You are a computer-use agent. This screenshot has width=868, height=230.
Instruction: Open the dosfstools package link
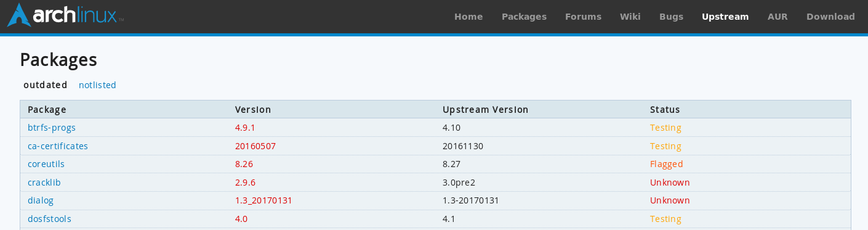[x=49, y=219]
